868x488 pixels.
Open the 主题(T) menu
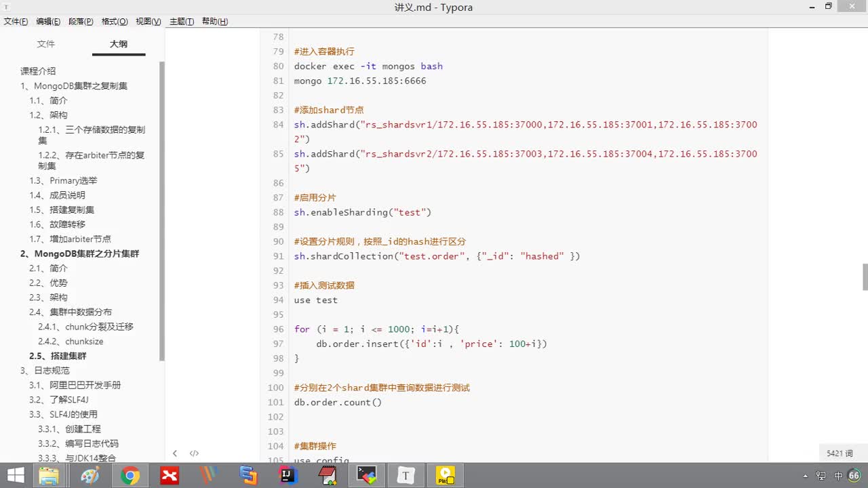(182, 22)
